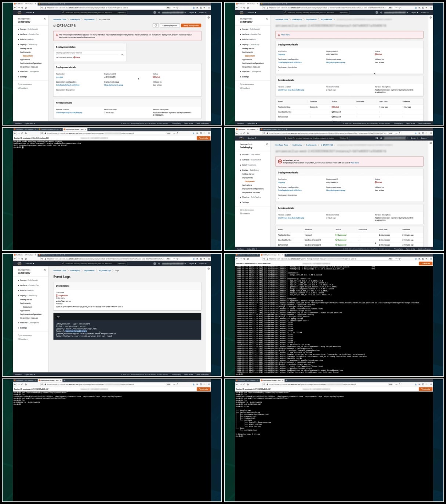The height and width of the screenshot is (504, 446).
Task: Open browser hamburger menu on Event Logs page
Action: coord(209,259)
